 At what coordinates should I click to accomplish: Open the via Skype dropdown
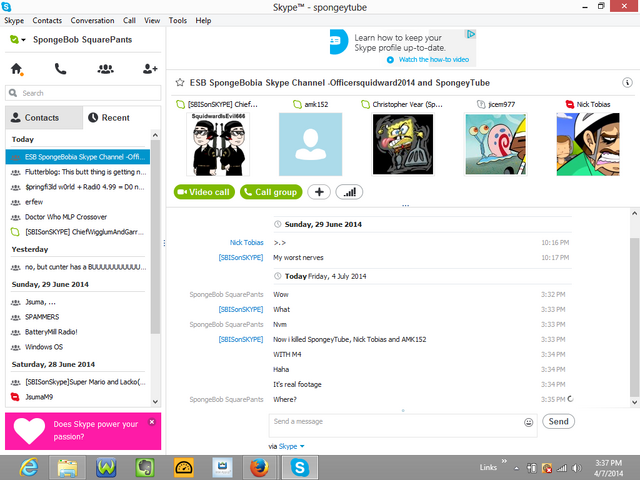tap(291, 446)
